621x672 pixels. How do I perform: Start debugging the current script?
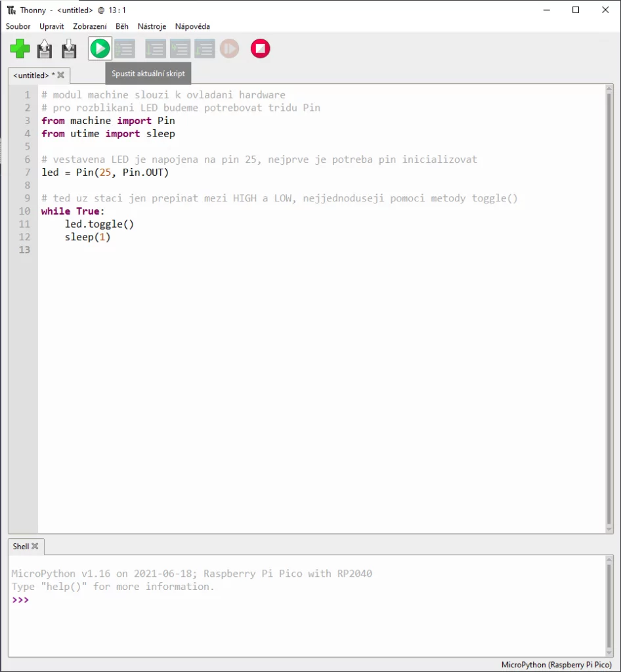coord(125,49)
